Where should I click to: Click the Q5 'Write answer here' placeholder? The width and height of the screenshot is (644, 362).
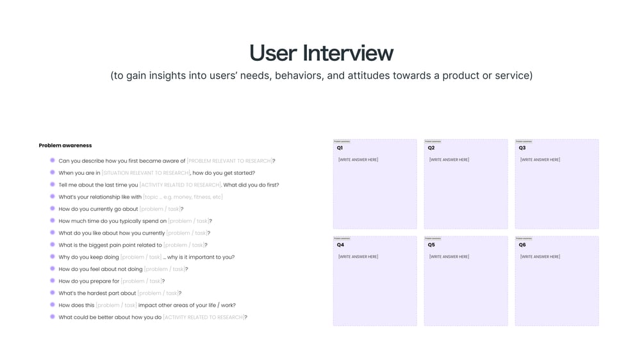tap(449, 256)
